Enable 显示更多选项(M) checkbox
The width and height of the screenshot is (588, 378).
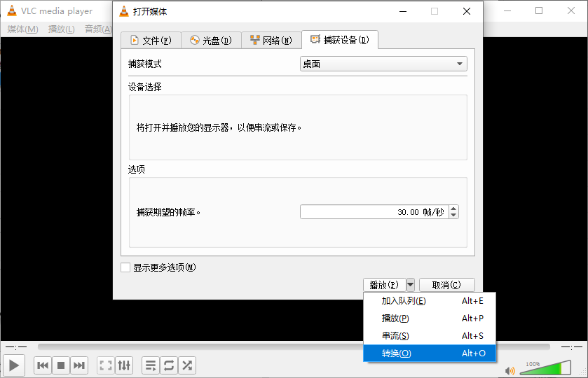coord(125,267)
